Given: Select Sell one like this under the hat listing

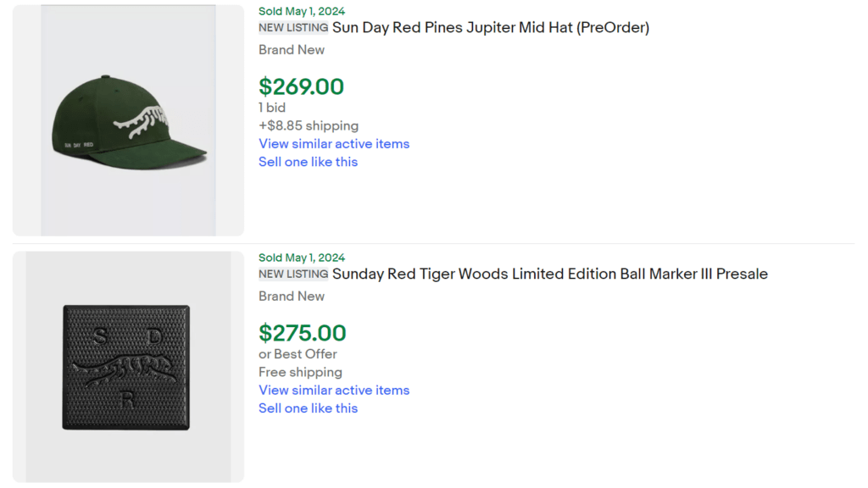Looking at the screenshot, I should (308, 162).
